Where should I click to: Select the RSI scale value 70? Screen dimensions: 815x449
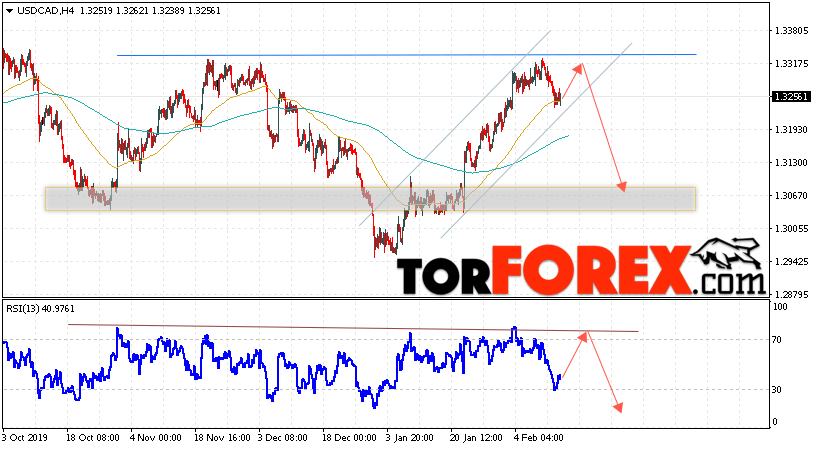[x=777, y=340]
